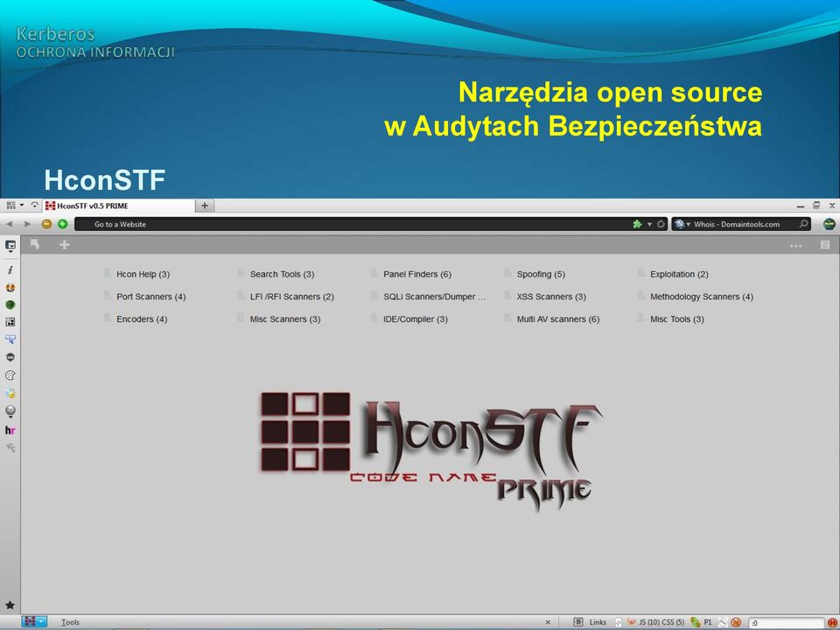Click the paint palette sidebar icon

[x=10, y=375]
